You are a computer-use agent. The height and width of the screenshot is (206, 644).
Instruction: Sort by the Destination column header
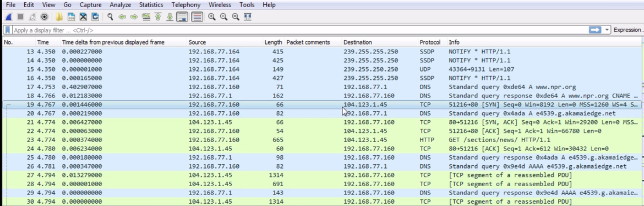point(380,42)
